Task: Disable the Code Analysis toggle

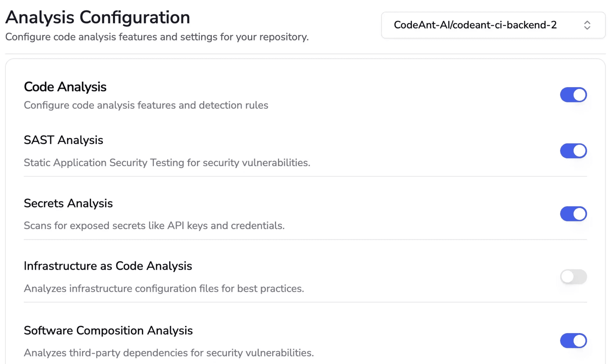Action: point(573,95)
